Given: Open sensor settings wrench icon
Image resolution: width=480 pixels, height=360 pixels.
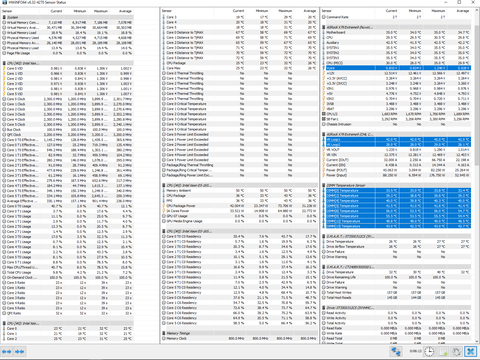Looking at the screenshot, I should 457,352.
